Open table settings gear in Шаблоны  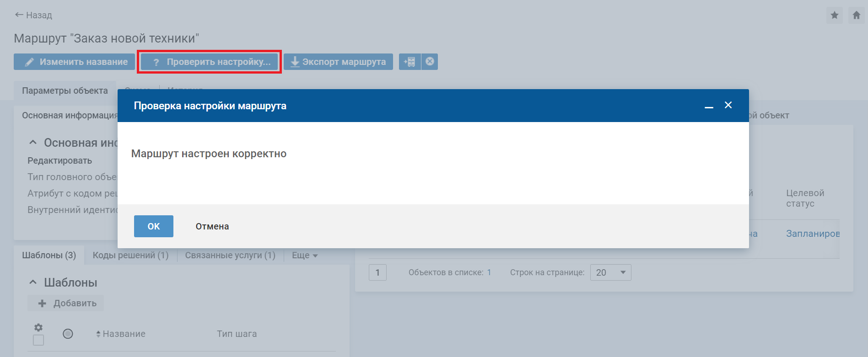(38, 327)
